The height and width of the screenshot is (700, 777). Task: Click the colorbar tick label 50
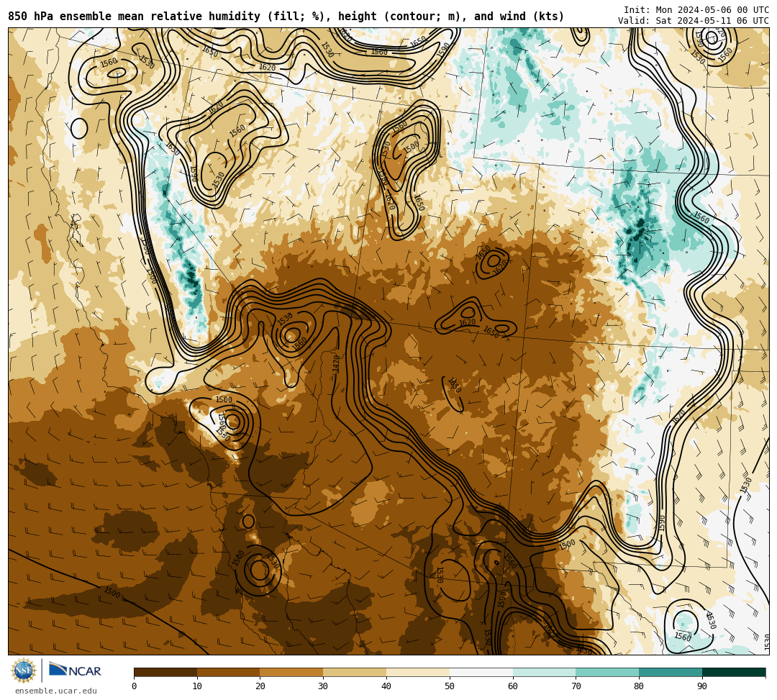coord(450,686)
